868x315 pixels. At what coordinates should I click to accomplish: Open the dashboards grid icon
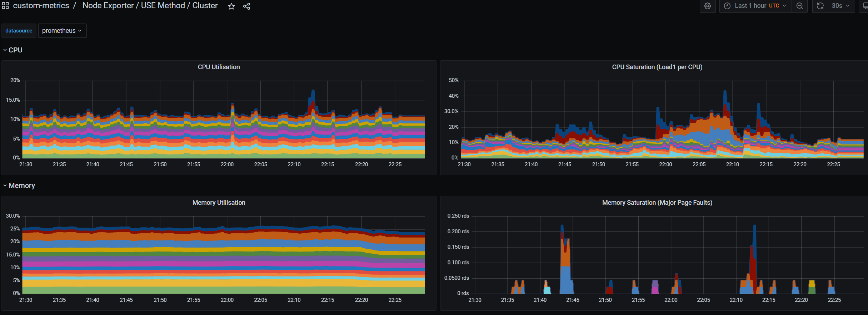point(5,6)
